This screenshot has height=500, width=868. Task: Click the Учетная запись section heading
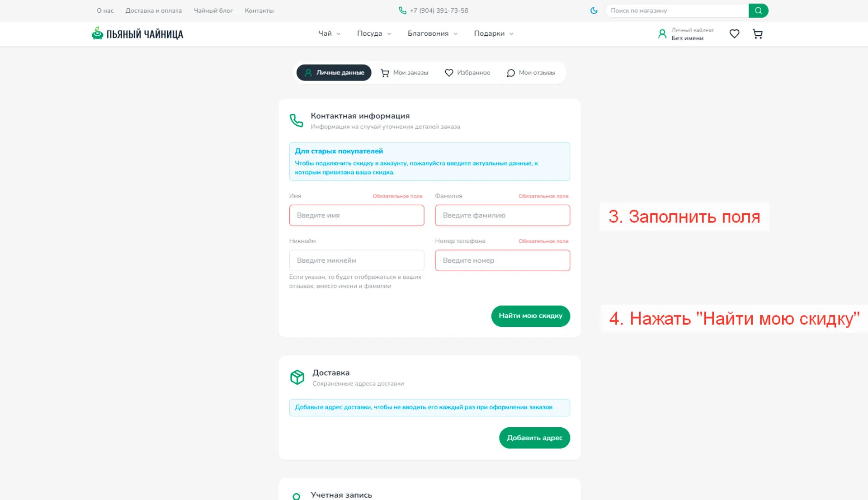coord(341,495)
